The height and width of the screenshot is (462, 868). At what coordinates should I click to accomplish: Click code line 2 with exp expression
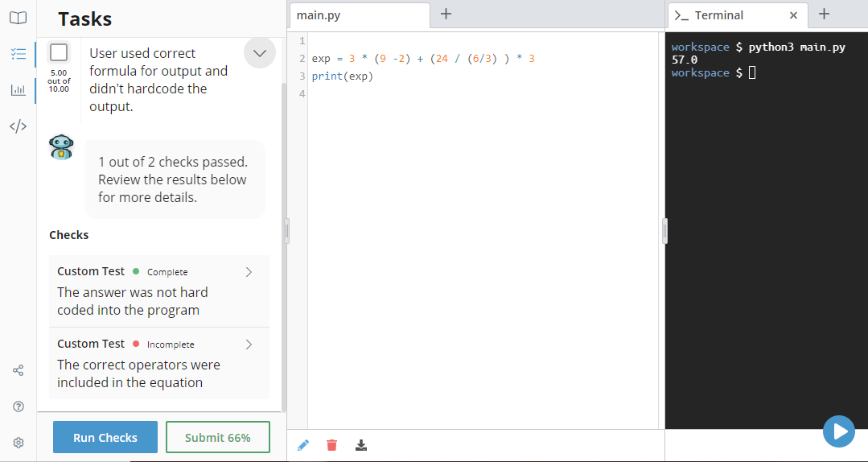pyautogui.click(x=423, y=59)
